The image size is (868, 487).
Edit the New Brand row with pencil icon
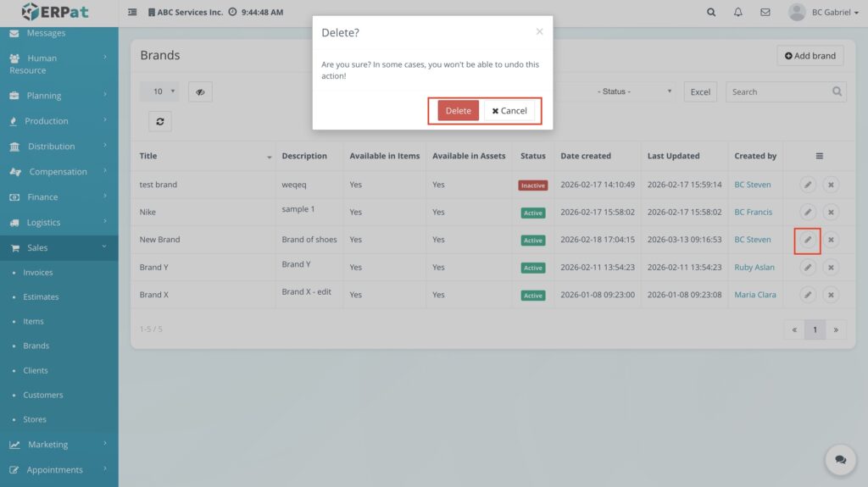[x=808, y=240]
